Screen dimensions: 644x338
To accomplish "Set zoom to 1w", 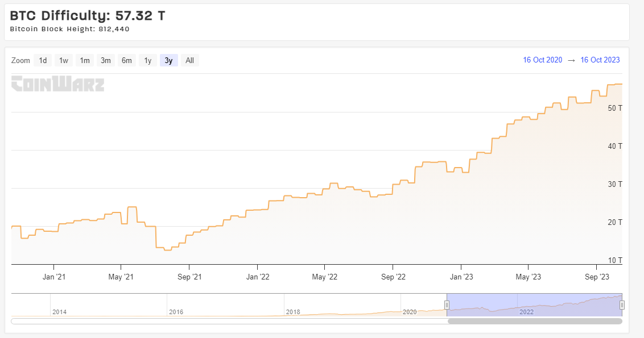I will pos(64,60).
